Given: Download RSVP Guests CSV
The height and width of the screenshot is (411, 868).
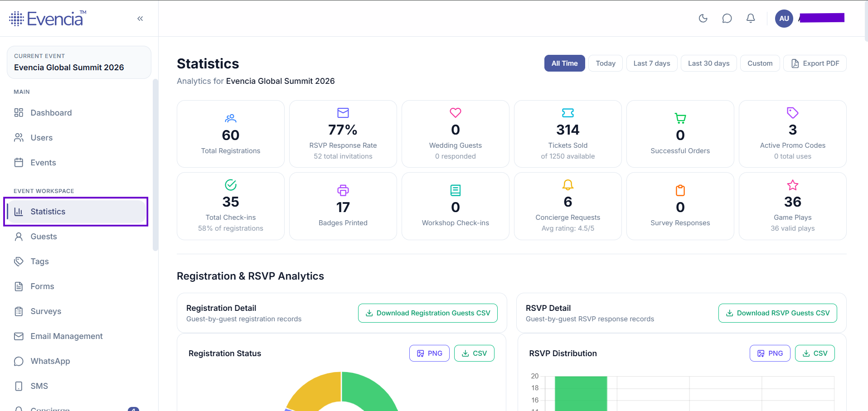Looking at the screenshot, I should point(778,313).
